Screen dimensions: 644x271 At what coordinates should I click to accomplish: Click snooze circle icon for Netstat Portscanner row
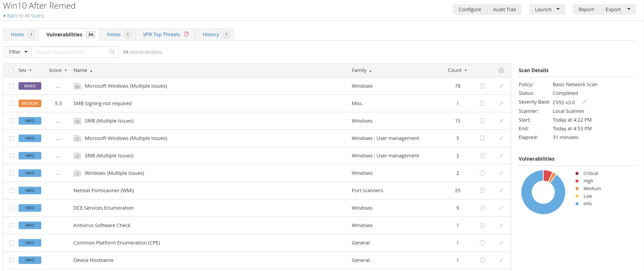(x=482, y=191)
